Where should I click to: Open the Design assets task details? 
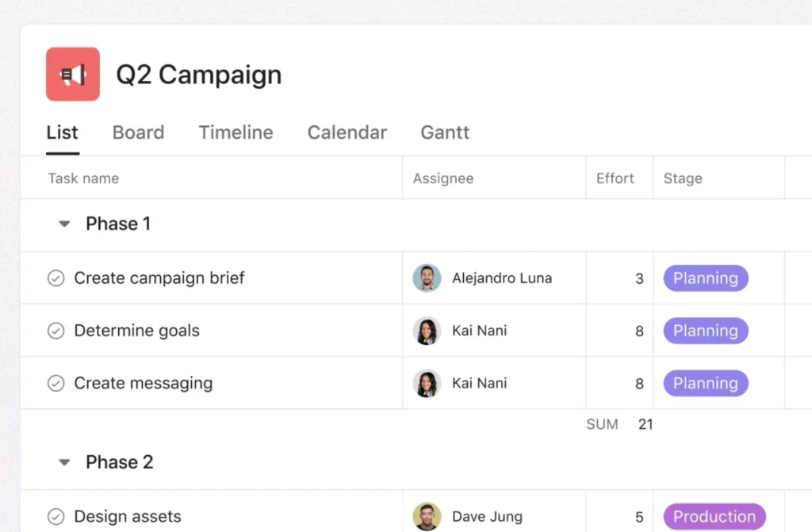pos(127,515)
